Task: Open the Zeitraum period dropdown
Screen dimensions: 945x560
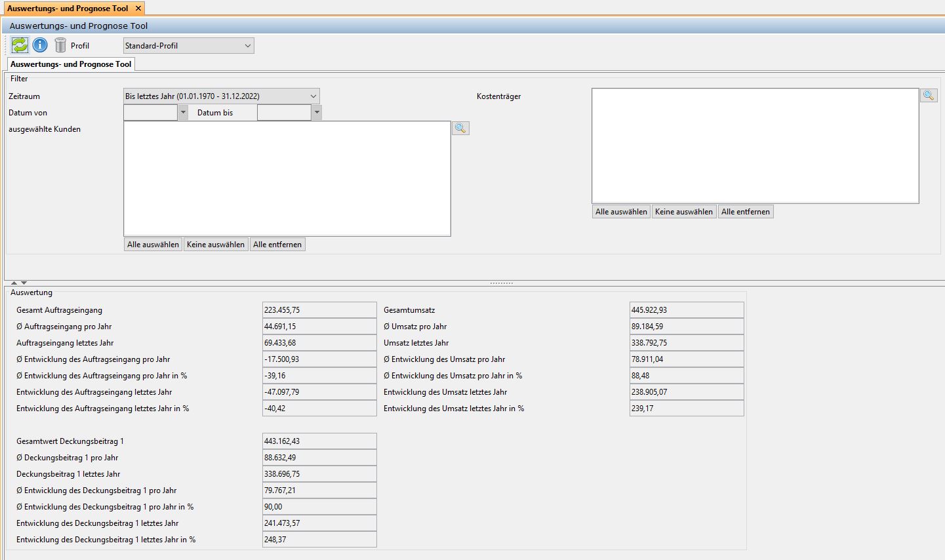Action: coord(313,96)
